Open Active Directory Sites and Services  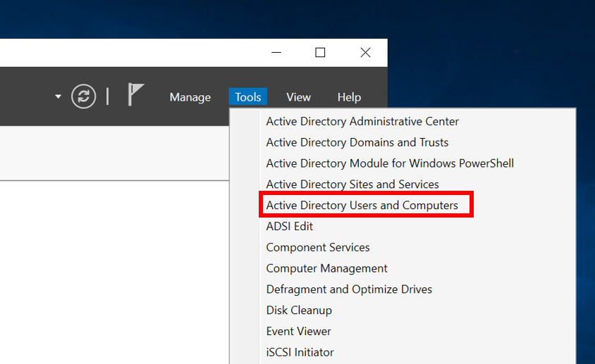pos(352,184)
